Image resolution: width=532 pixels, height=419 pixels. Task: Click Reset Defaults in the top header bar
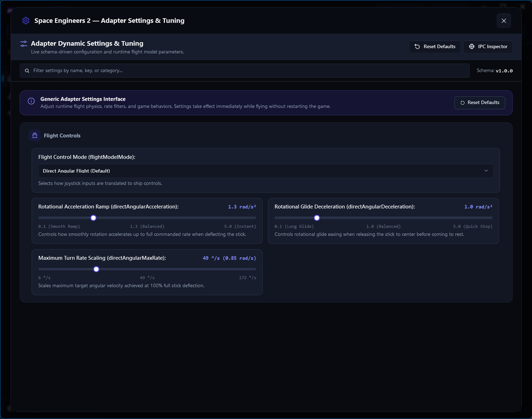point(435,47)
